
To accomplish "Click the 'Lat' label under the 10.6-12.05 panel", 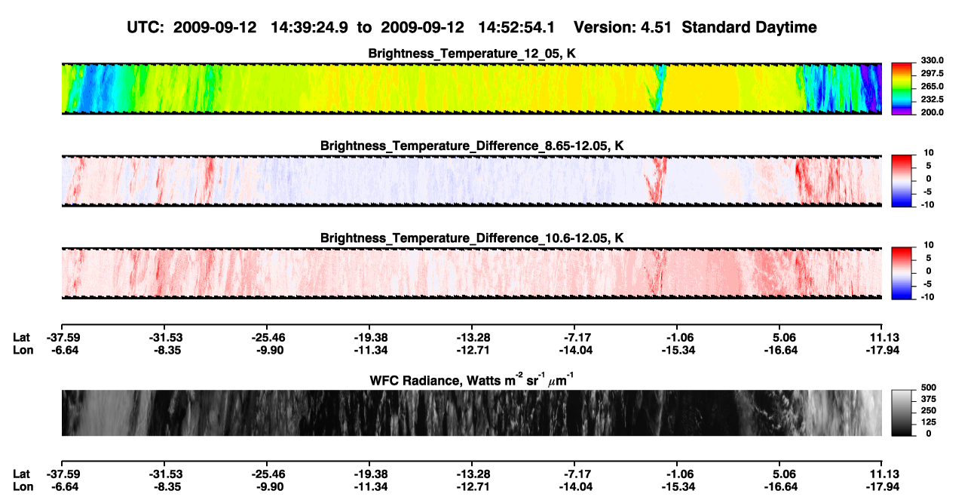I will (21, 337).
